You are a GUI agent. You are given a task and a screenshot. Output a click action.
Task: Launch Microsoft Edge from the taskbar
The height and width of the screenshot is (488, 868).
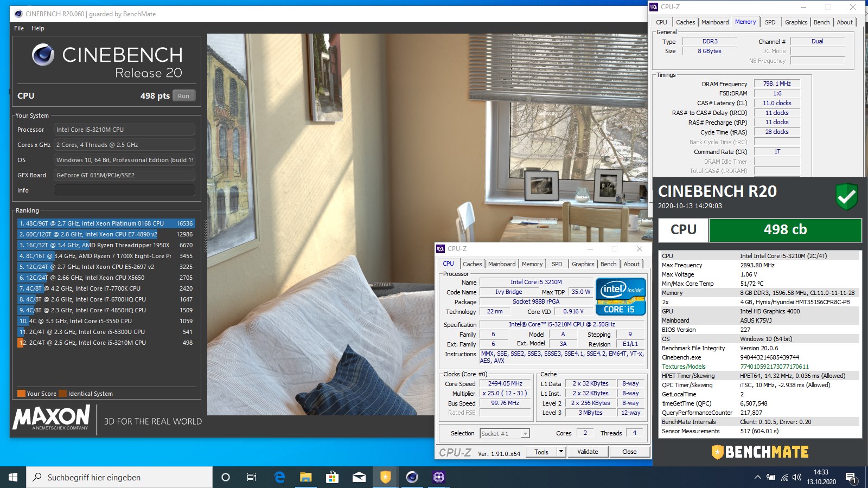[x=279, y=477]
